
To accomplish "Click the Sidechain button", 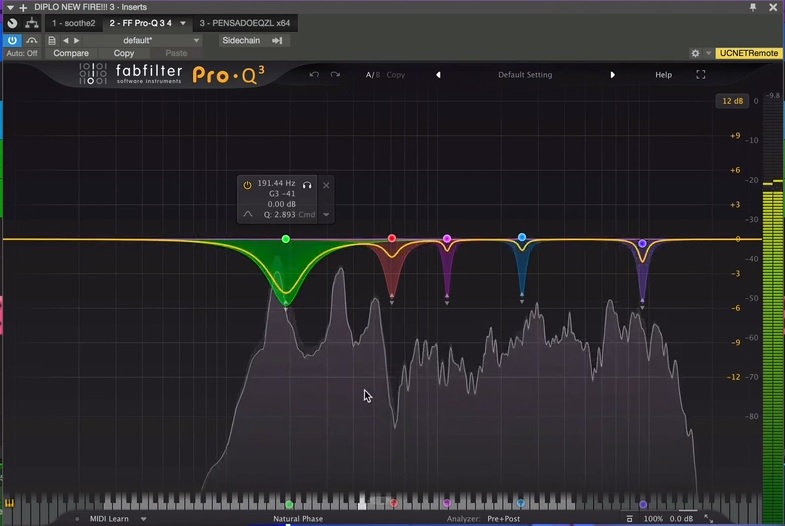I will pyautogui.click(x=241, y=40).
